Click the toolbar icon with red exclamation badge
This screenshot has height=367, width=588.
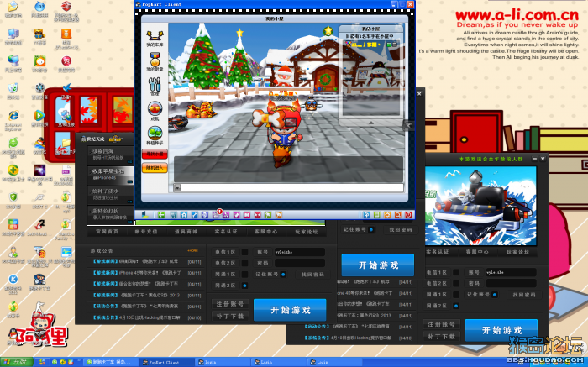coord(216,215)
